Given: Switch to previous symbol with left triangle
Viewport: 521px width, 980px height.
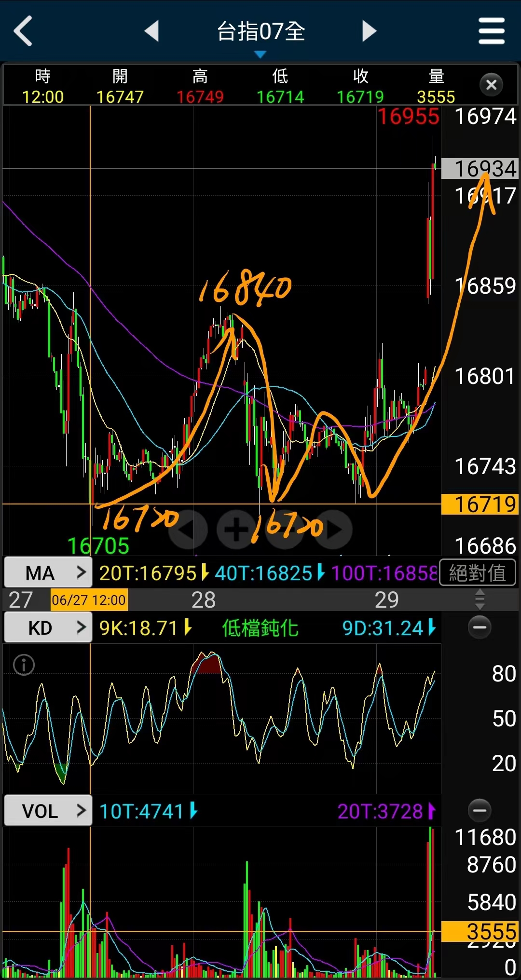Looking at the screenshot, I should tap(152, 31).
